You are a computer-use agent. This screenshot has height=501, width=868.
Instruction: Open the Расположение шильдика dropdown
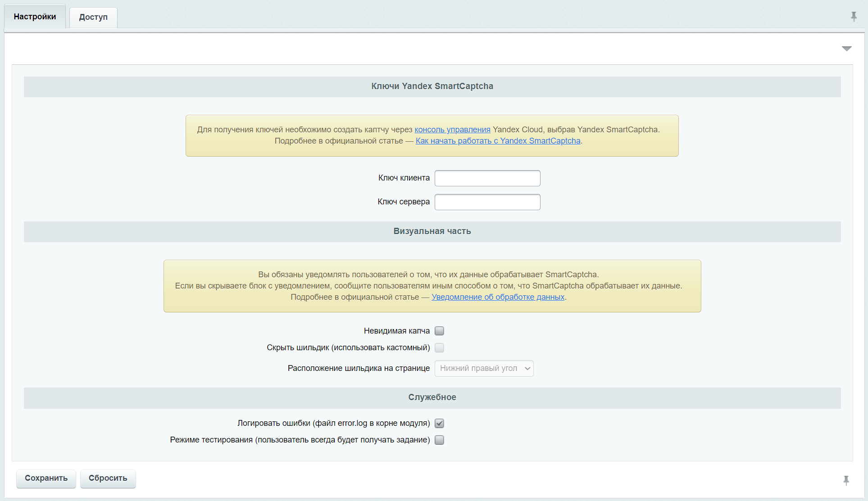click(484, 368)
